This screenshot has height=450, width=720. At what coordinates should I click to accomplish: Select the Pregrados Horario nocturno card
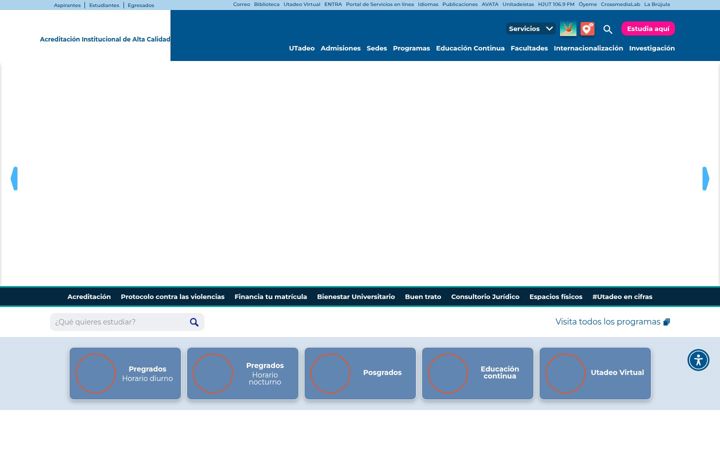pyautogui.click(x=242, y=373)
